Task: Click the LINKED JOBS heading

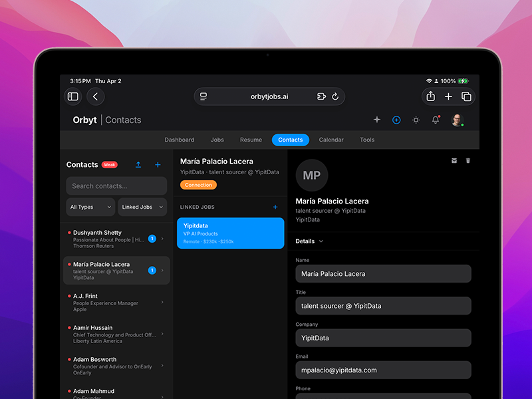Action: pos(197,207)
